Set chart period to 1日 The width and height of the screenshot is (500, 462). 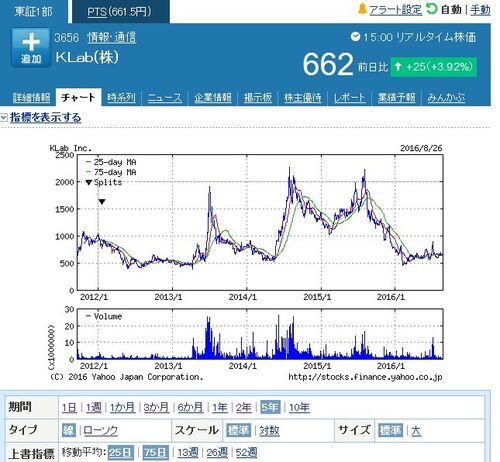point(69,407)
